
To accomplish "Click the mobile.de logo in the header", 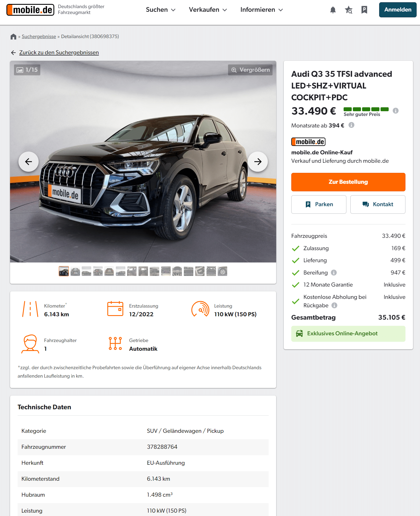I will click(x=30, y=10).
